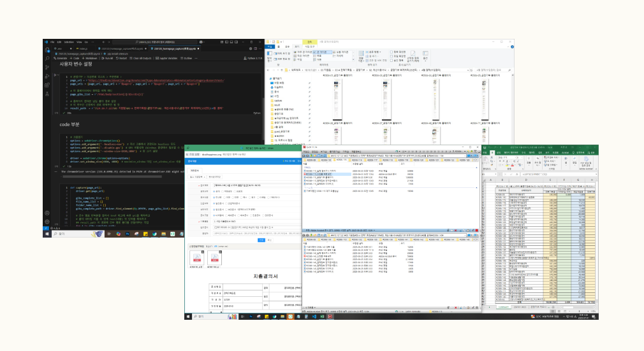Open the Accounts icon at VS Code sidebar bottom
The height and width of the screenshot is (351, 644).
pos(47,213)
